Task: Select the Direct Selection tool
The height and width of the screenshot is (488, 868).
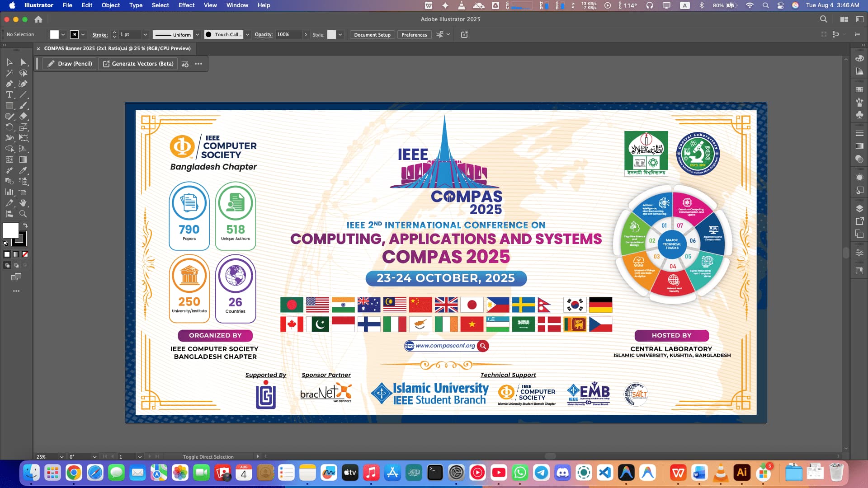Action: 23,62
